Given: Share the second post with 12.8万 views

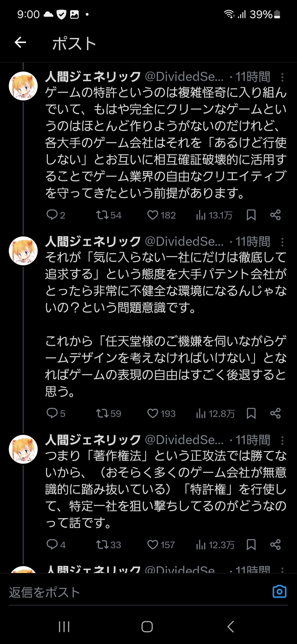Looking at the screenshot, I should (x=275, y=413).
